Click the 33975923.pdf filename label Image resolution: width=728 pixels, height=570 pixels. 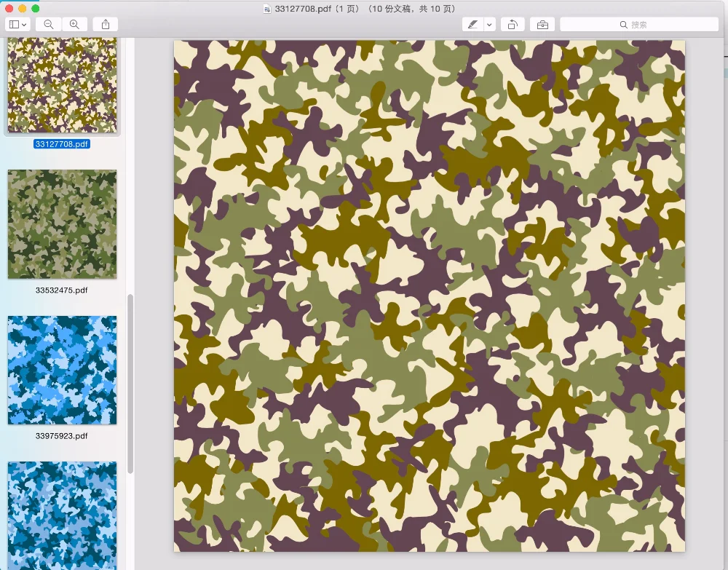click(x=62, y=435)
